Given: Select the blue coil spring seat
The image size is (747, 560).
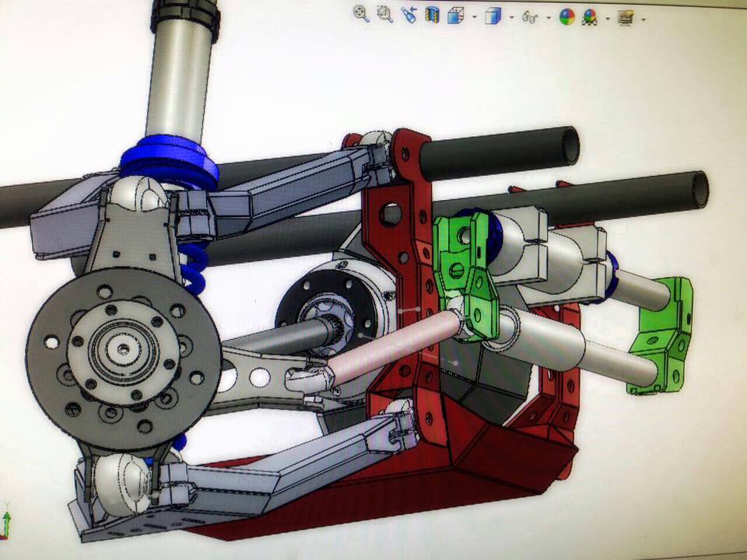Looking at the screenshot, I should tap(169, 161).
